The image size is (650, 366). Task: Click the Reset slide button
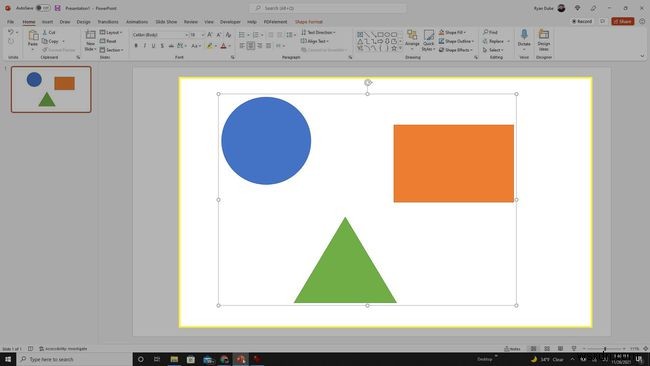108,41
